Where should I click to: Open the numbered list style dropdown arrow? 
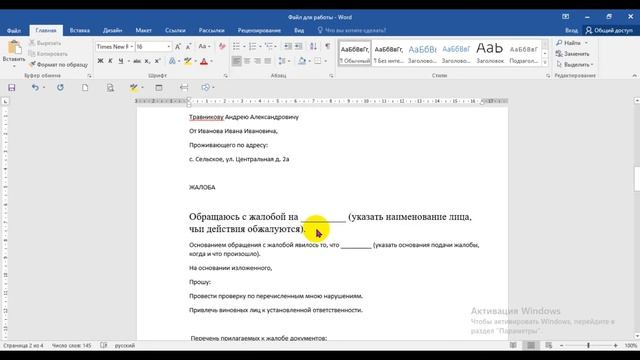260,47
